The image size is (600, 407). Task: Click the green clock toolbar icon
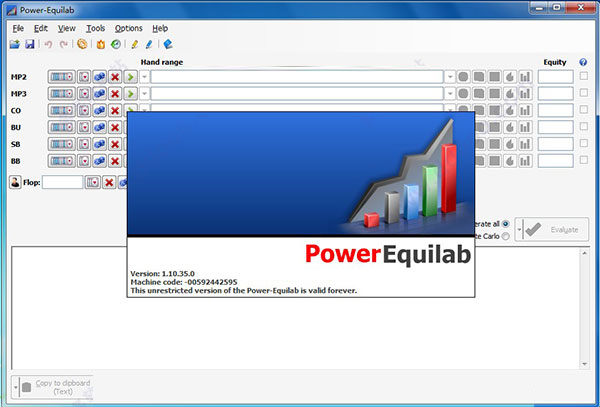point(116,44)
